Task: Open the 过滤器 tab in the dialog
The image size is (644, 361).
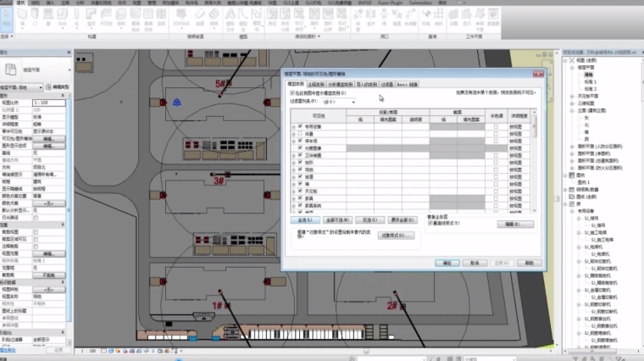Action: click(x=386, y=84)
